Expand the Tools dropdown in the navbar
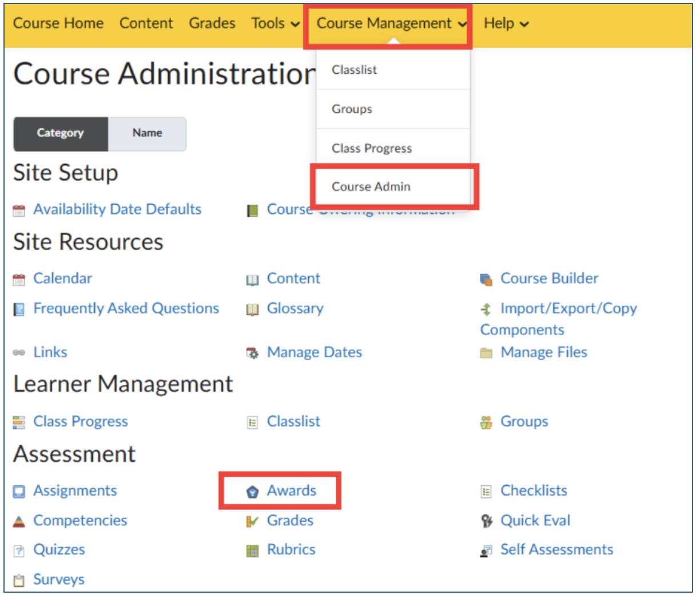Image resolution: width=700 pixels, height=599 pixels. [276, 23]
